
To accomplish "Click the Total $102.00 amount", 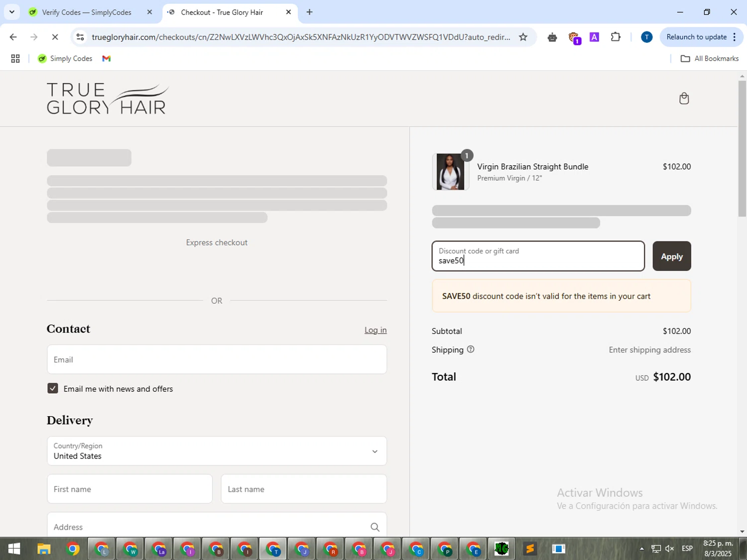I will 672,377.
